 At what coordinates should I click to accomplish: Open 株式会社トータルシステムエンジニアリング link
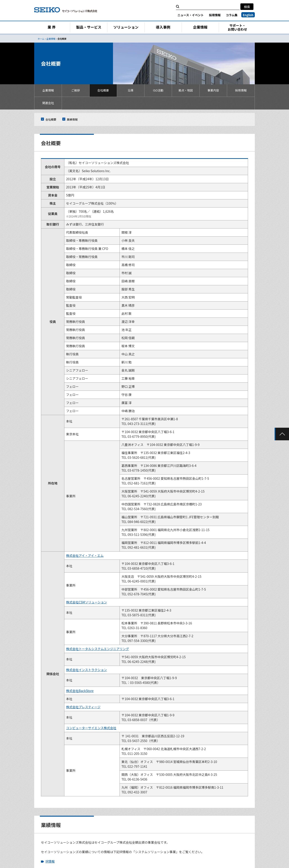tap(97, 649)
